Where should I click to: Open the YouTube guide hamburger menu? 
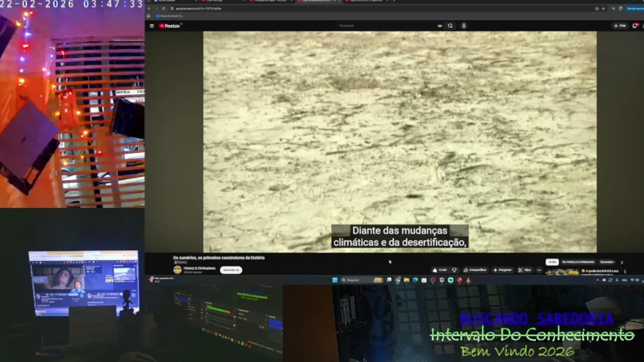coord(151,26)
